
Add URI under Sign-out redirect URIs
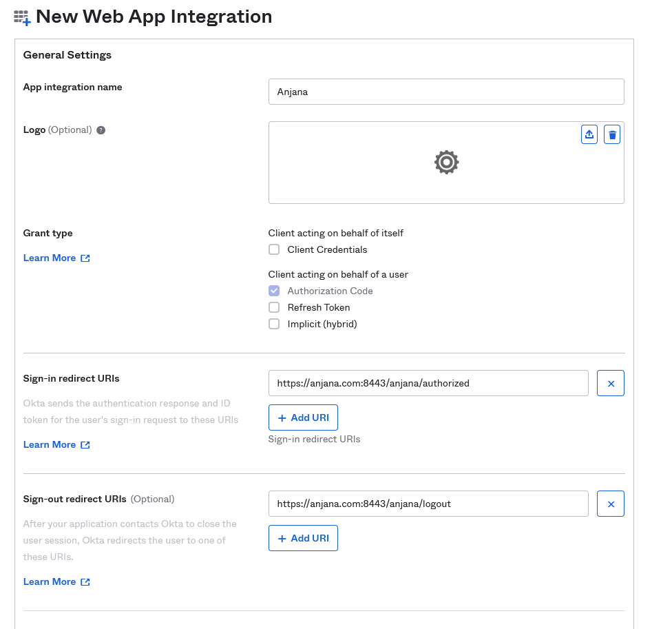[303, 538]
